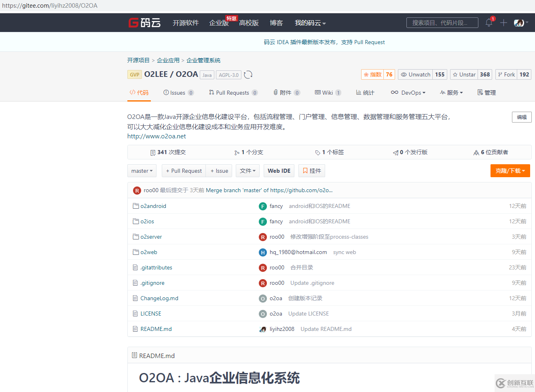Open the ChangeLog.md file
535x392 pixels.
click(x=159, y=298)
